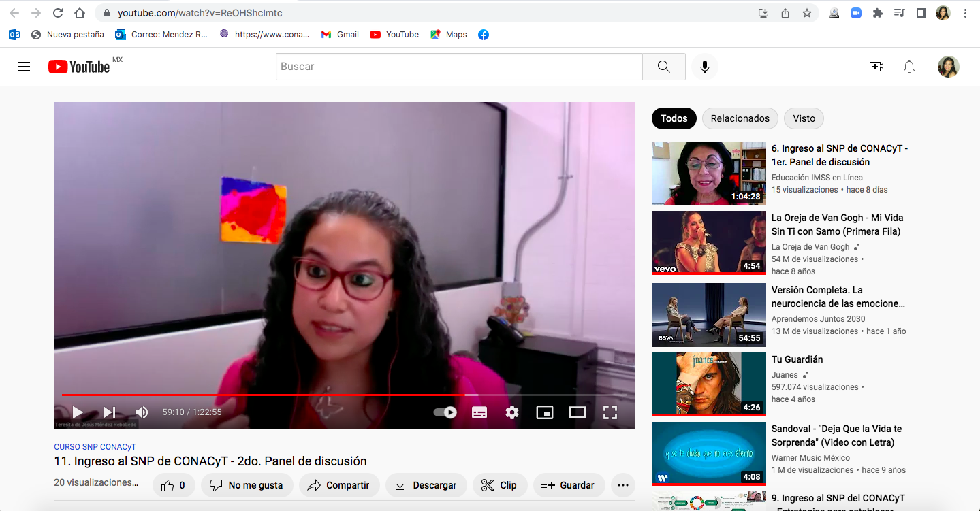Skip to next video
980x511 pixels.
point(110,412)
